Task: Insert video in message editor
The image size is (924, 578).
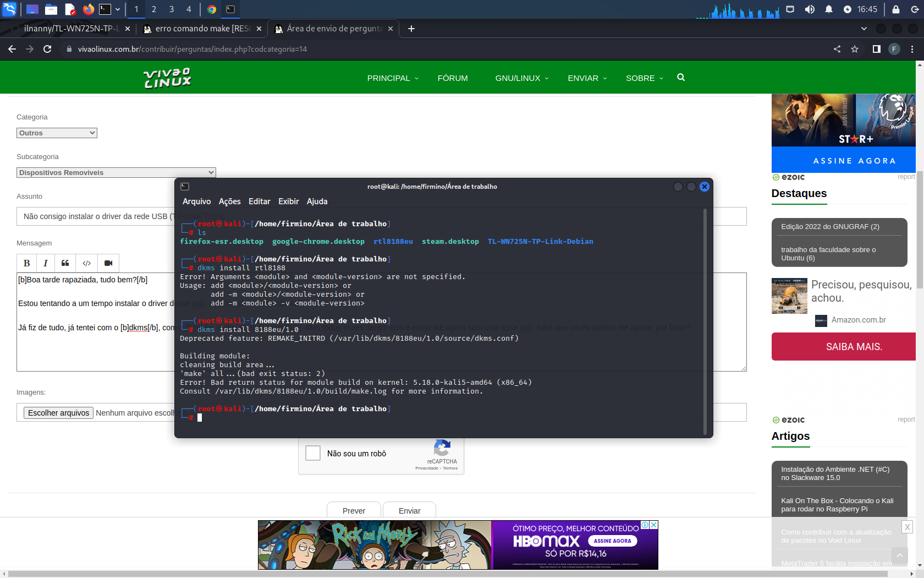Action: point(108,263)
